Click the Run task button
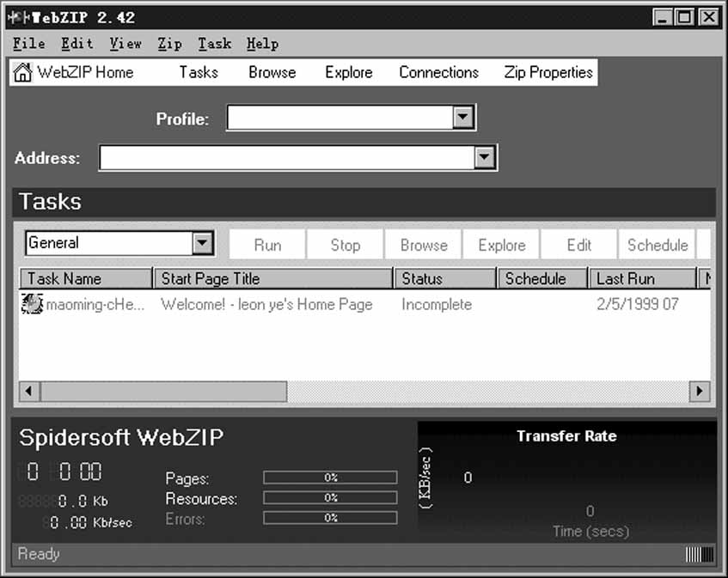Image resolution: width=728 pixels, height=578 pixels. point(267,245)
